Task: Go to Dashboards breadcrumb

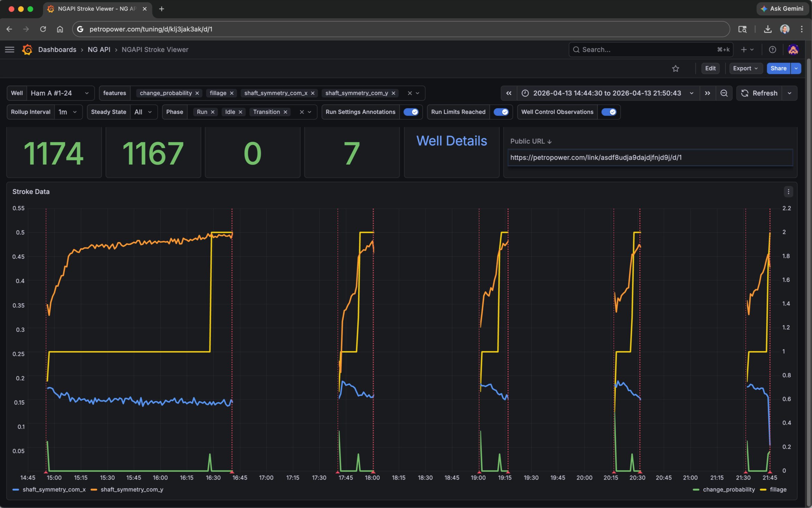Action: coord(57,50)
